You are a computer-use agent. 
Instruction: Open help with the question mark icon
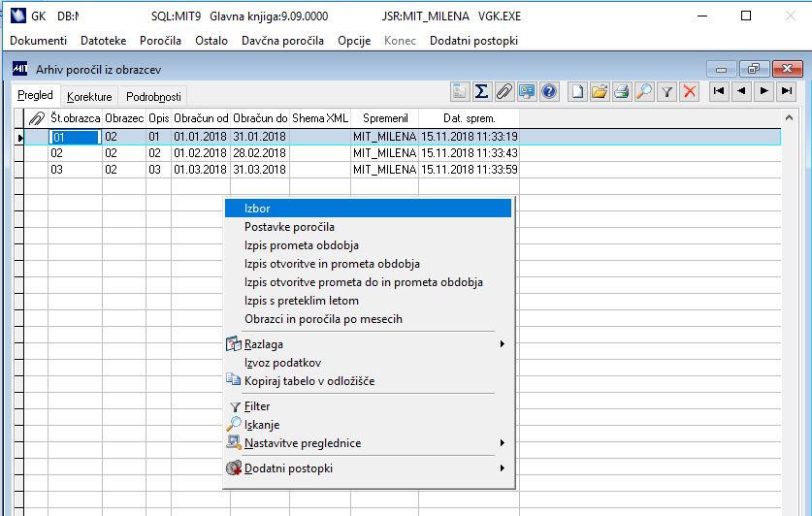tap(549, 92)
